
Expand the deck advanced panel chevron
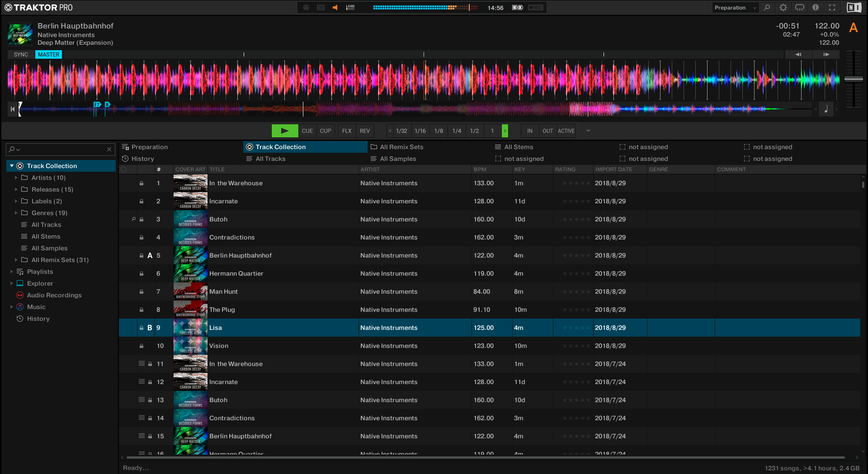(588, 131)
